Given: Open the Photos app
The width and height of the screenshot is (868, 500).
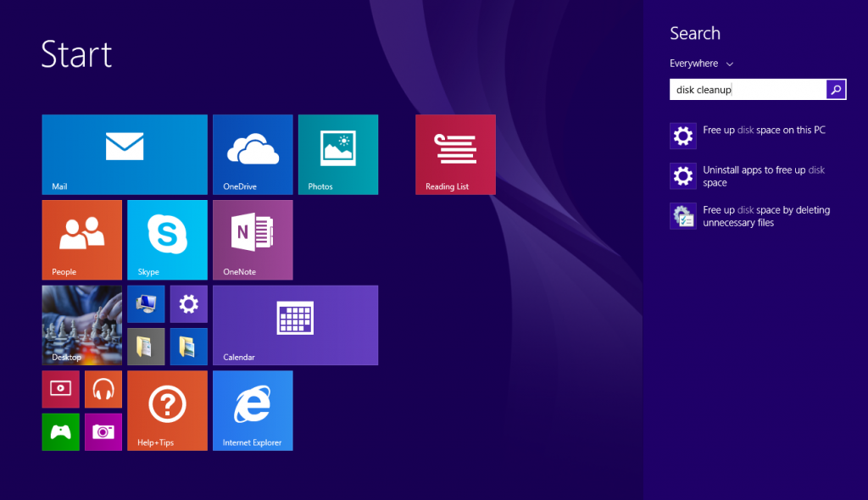Looking at the screenshot, I should (337, 154).
